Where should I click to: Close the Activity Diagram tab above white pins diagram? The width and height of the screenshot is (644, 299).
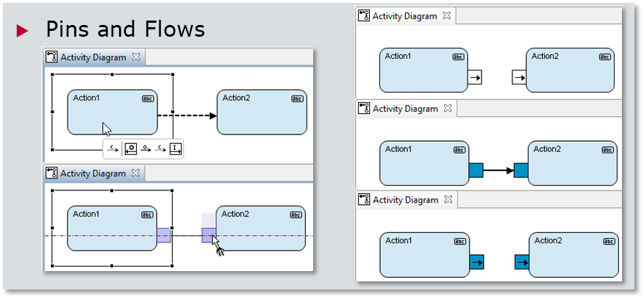[446, 15]
